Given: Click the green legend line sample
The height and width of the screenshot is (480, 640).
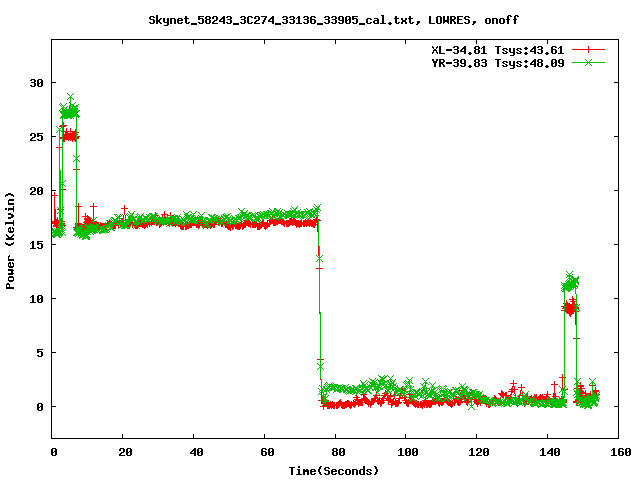Looking at the screenshot, I should coord(588,63).
